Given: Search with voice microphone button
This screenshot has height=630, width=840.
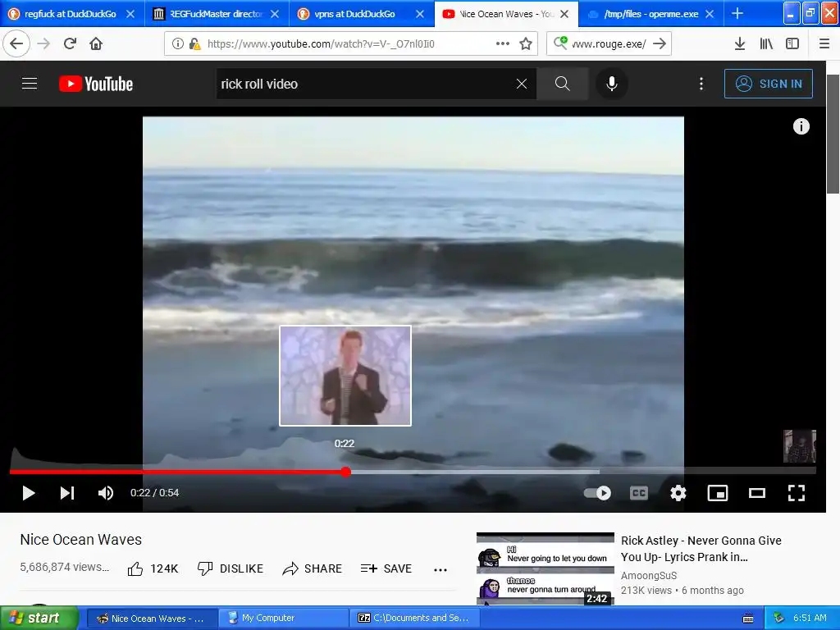Looking at the screenshot, I should tap(612, 84).
